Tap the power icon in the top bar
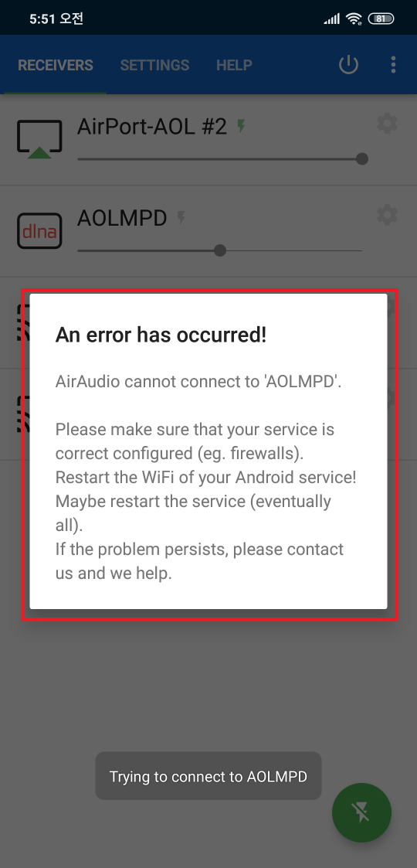This screenshot has height=868, width=417. coord(348,65)
